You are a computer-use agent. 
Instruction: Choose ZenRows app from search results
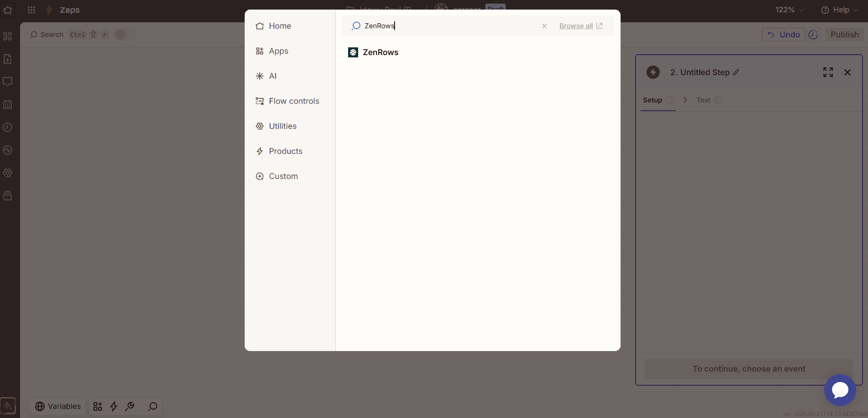(x=478, y=52)
